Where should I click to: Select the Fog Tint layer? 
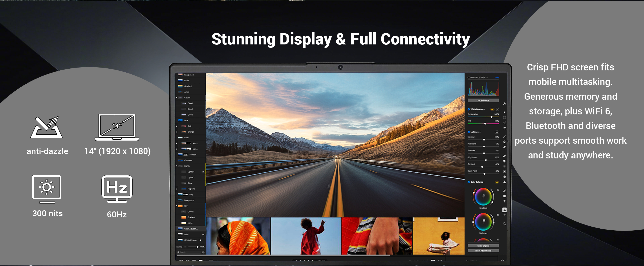pos(190,189)
